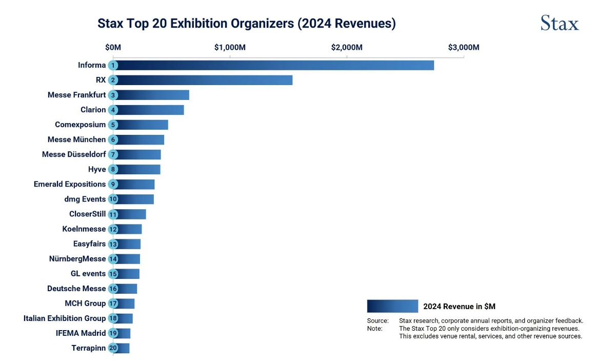The width and height of the screenshot is (595, 364).
Task: Click the $1,000M axis tick label
Action: coord(230,48)
